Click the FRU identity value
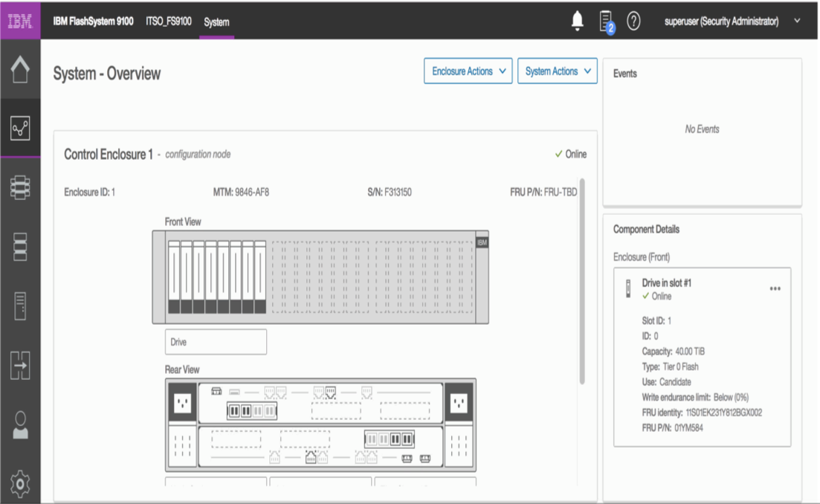Image resolution: width=820 pixels, height=504 pixels. point(724,413)
